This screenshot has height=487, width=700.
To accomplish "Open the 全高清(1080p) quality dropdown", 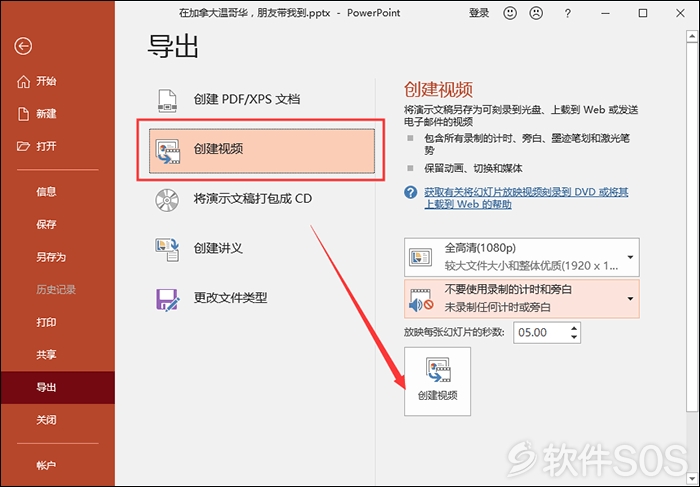I will coord(521,257).
